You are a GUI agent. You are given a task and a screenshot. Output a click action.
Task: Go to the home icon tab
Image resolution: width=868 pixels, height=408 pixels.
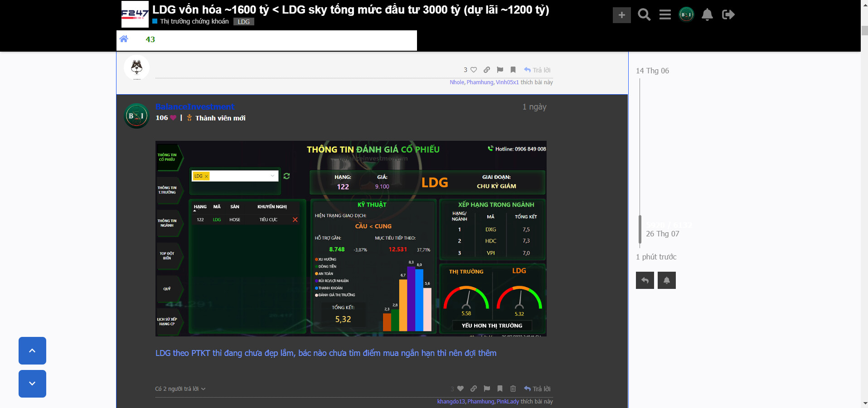pyautogui.click(x=124, y=39)
